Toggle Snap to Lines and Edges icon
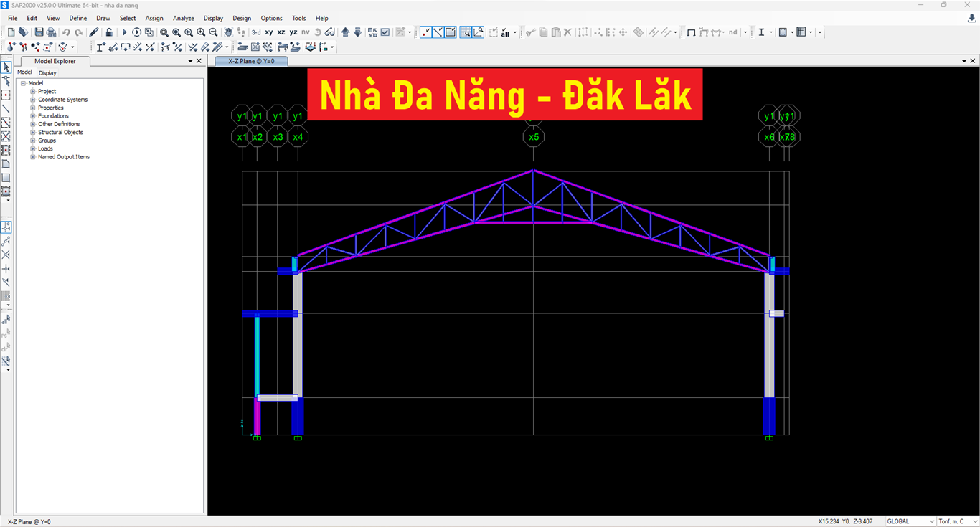980x527 pixels. click(438, 32)
